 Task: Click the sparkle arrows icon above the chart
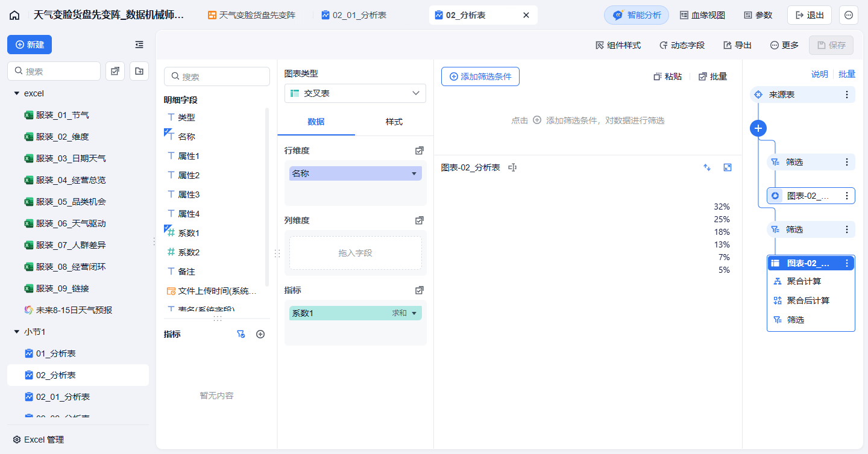707,167
